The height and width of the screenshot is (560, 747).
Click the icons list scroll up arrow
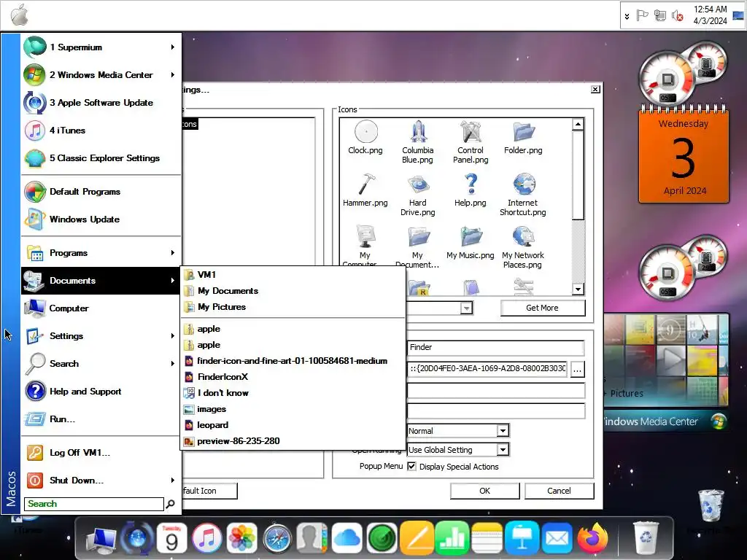(578, 124)
